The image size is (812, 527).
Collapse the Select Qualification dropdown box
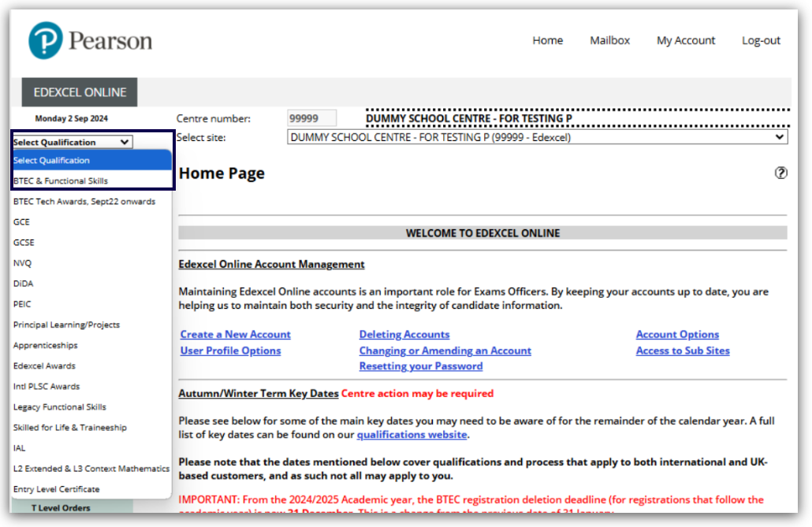click(x=73, y=142)
